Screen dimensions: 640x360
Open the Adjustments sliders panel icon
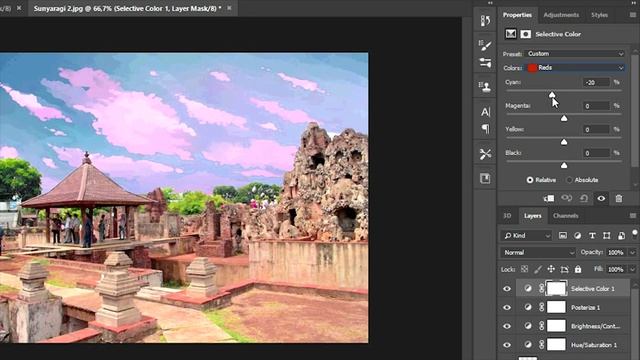coord(485,62)
